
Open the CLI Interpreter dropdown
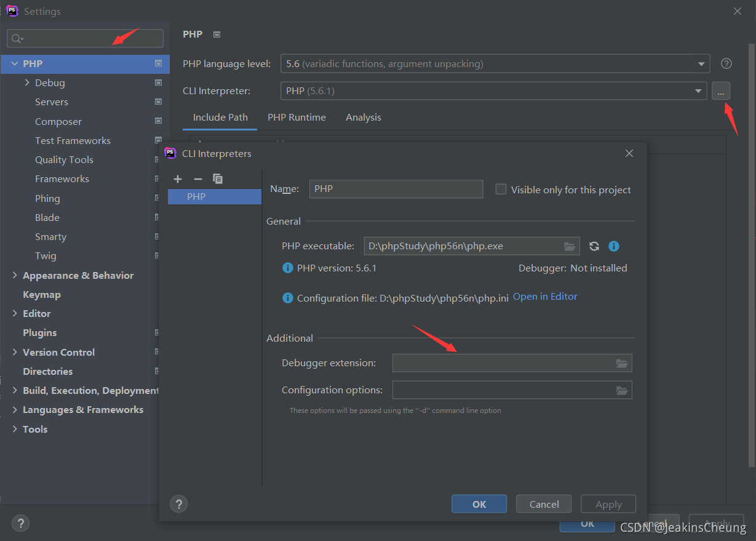click(698, 91)
